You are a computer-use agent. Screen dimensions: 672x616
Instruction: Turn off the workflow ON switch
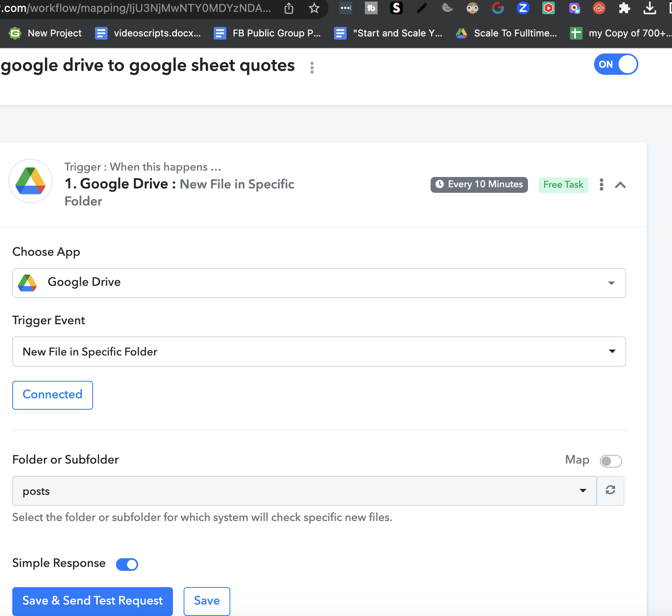(616, 64)
